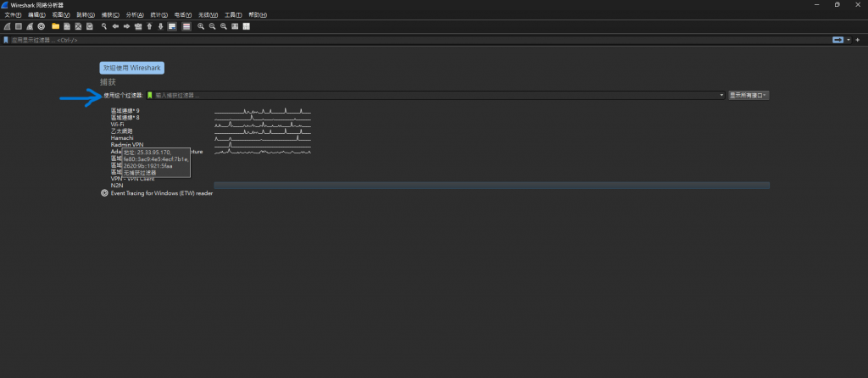Open a capture file with folder icon
This screenshot has height=378, width=868.
click(x=55, y=26)
